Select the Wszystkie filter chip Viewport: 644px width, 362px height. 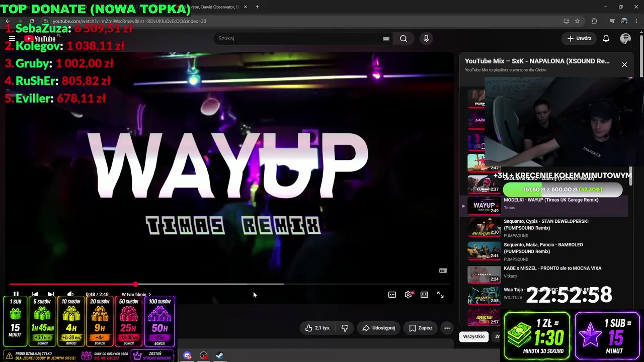(x=474, y=336)
